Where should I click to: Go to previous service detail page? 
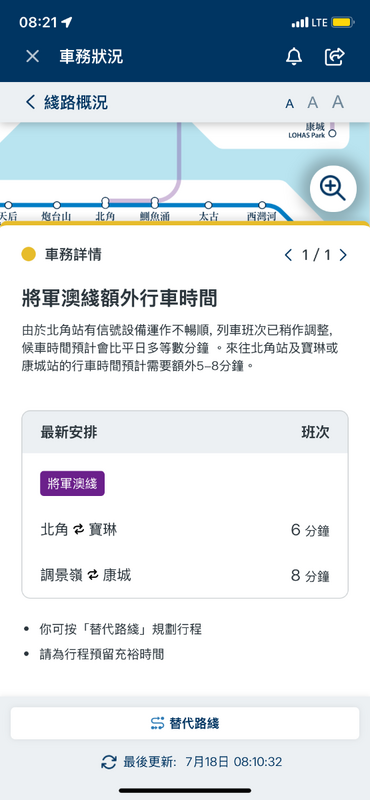pos(288,255)
